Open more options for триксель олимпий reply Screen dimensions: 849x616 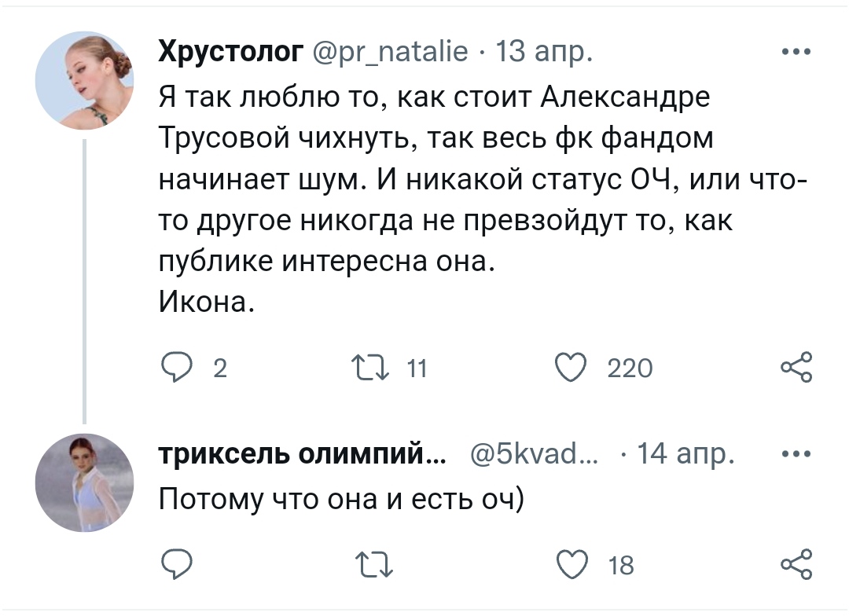point(796,454)
